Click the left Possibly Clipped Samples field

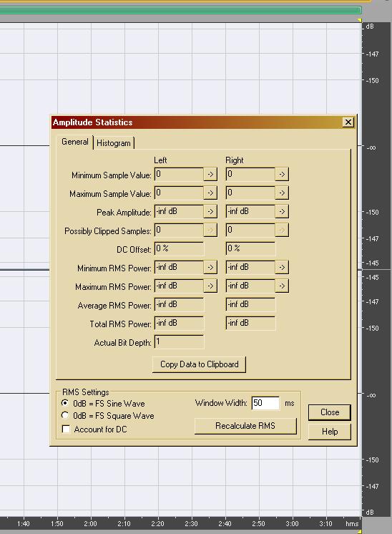pos(179,230)
